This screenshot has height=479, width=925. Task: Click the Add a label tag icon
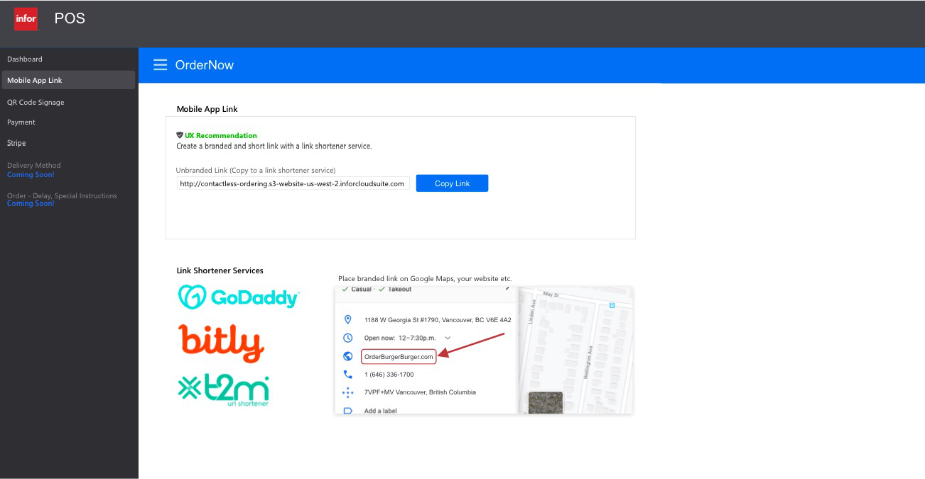(x=348, y=410)
